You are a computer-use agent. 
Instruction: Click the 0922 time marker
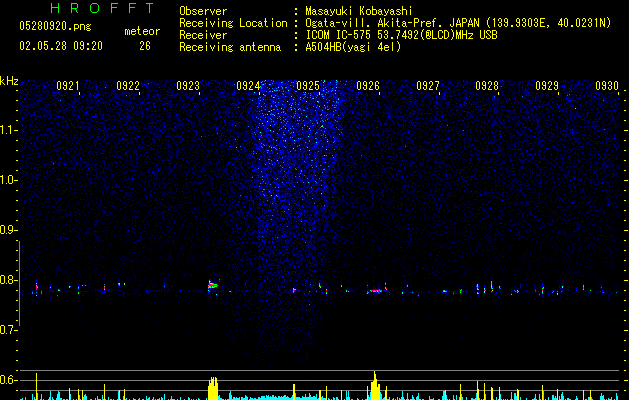[128, 86]
